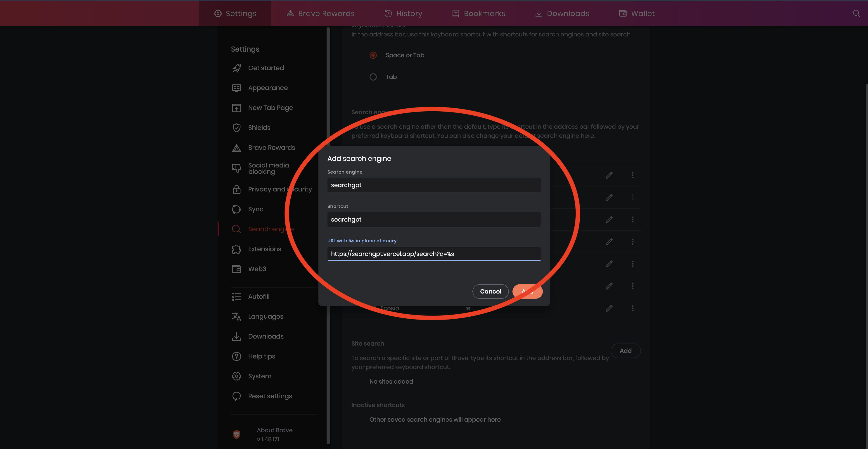Screen dimensions: 868x449
Task: Click the Shields icon in the sidebar
Action: pos(237,127)
